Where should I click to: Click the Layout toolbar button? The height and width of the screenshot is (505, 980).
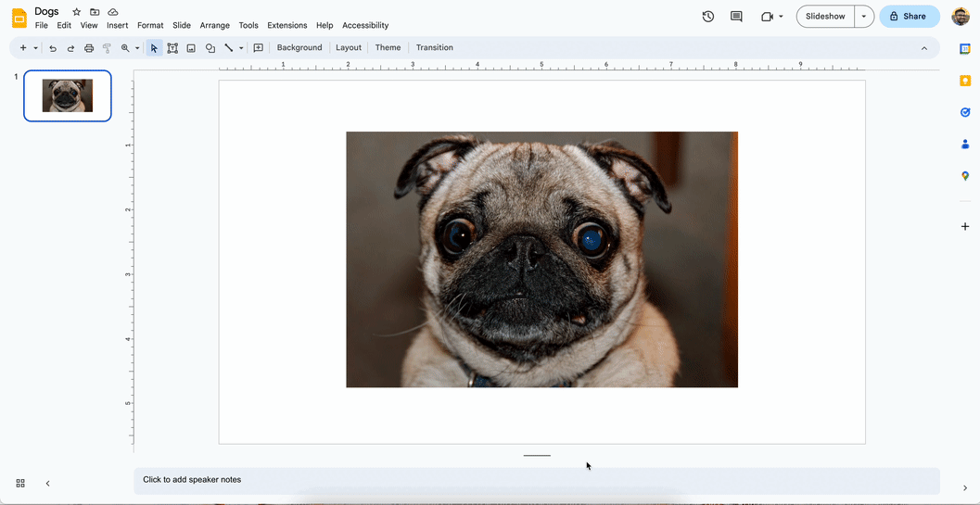coord(349,47)
